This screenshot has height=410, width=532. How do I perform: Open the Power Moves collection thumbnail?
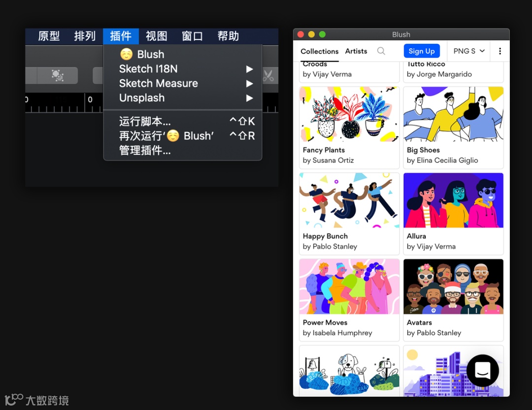(349, 286)
